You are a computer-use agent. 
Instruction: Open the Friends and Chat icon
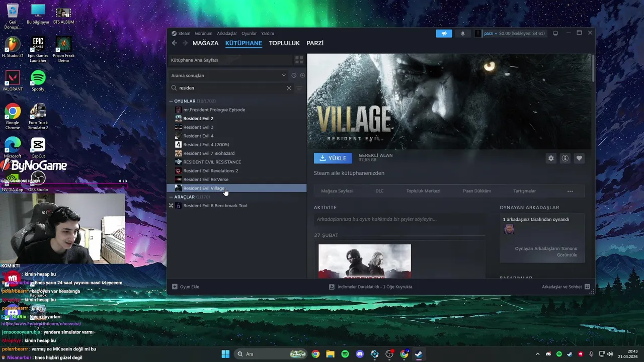click(587, 287)
